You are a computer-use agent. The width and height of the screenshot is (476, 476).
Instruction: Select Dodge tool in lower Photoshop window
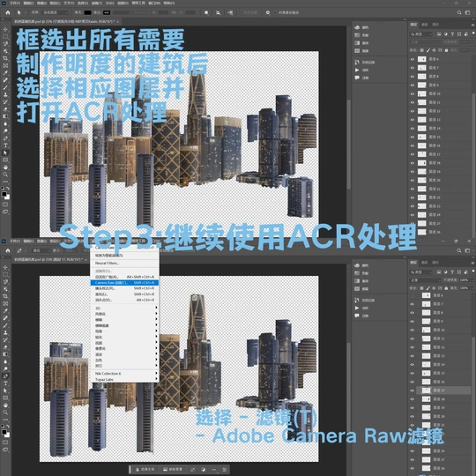coord(5,368)
